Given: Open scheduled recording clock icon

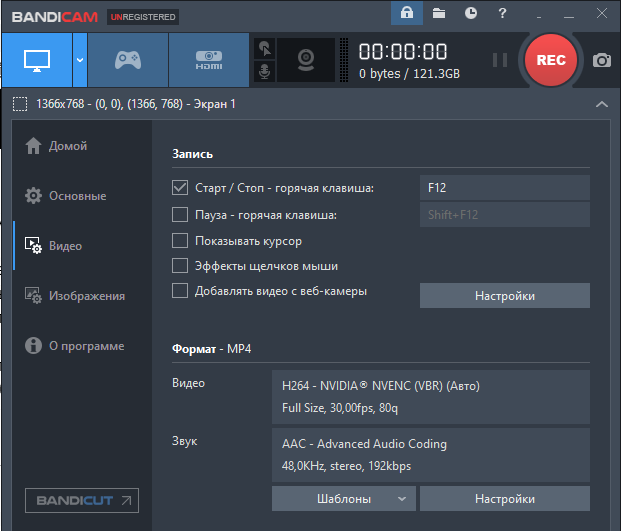Looking at the screenshot, I should click(471, 13).
